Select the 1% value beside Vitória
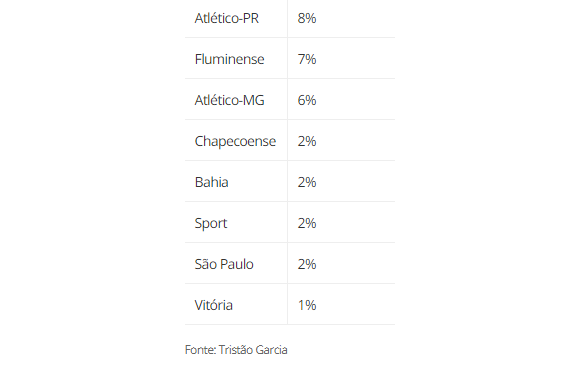 click(x=307, y=305)
